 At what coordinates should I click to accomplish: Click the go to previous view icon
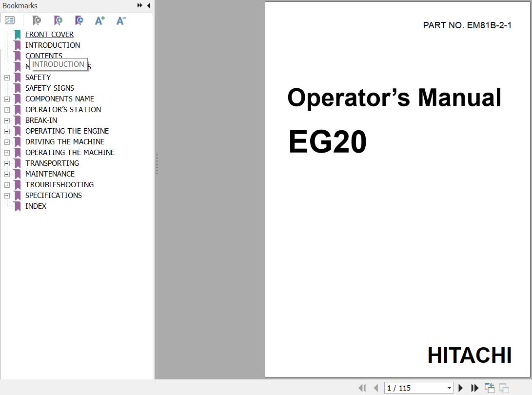tap(490, 388)
